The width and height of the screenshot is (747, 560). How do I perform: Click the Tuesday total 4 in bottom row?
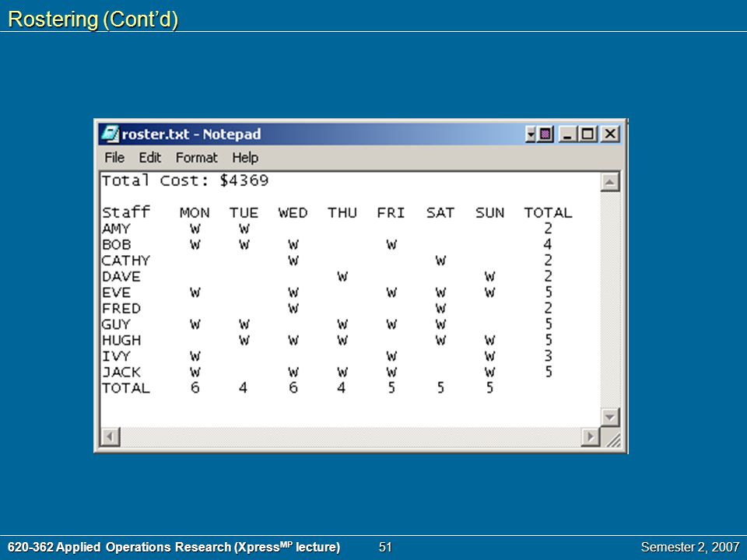[x=243, y=387]
